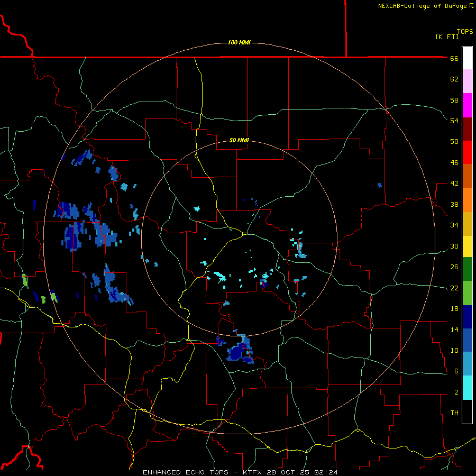The image size is (476, 476).
Task: Select the 14 scale value
Action: (x=454, y=329)
